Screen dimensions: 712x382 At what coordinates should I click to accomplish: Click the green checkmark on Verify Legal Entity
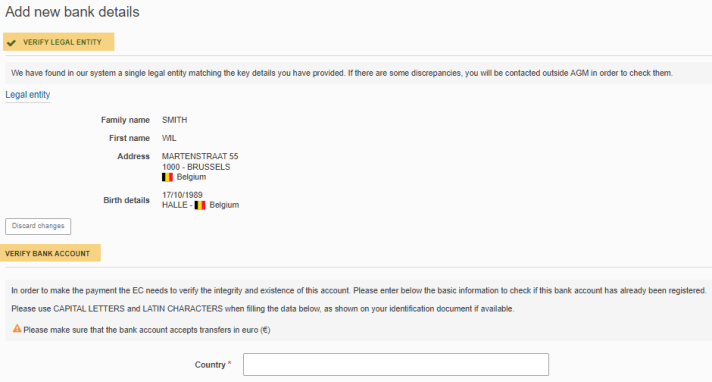11,43
